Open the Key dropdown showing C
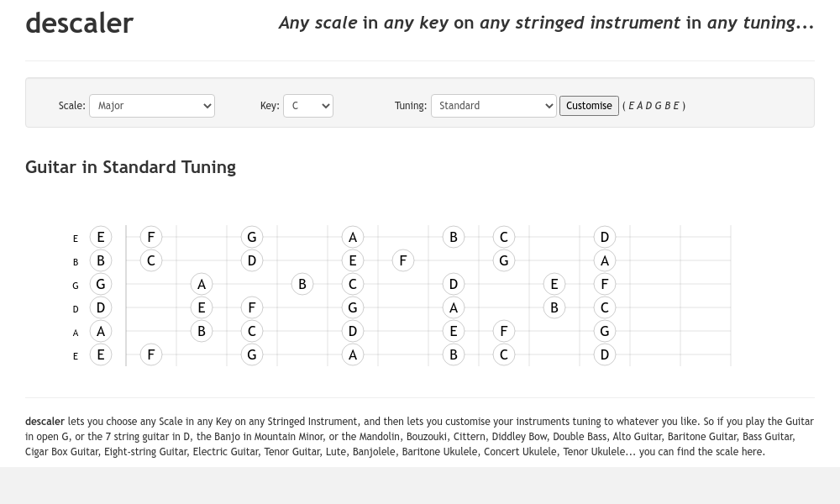 [x=308, y=106]
